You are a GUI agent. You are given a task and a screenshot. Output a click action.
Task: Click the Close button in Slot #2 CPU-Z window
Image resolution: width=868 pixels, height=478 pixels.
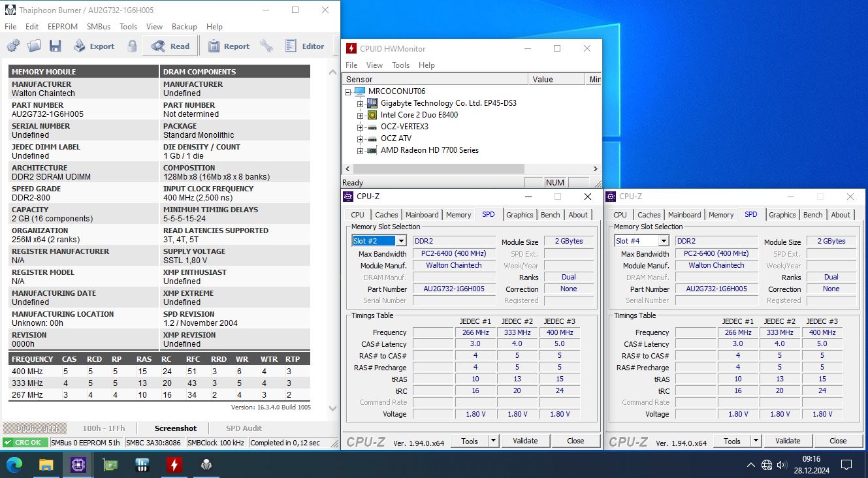(575, 441)
